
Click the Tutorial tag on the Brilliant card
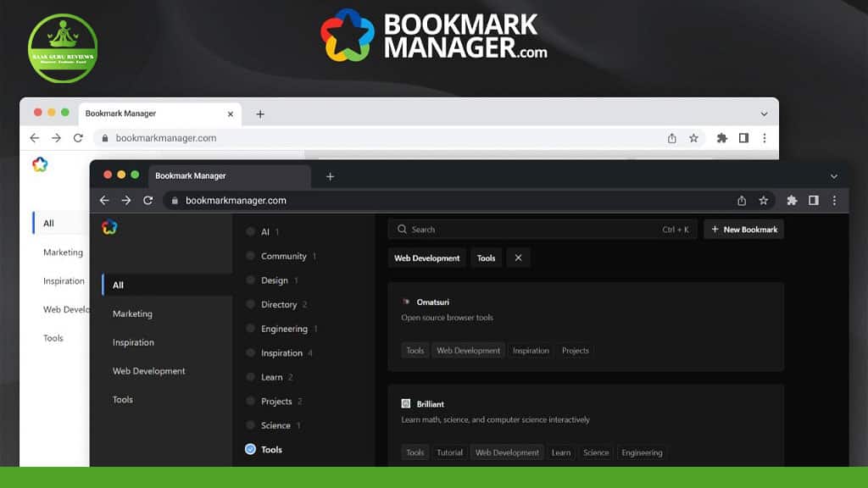(449, 452)
